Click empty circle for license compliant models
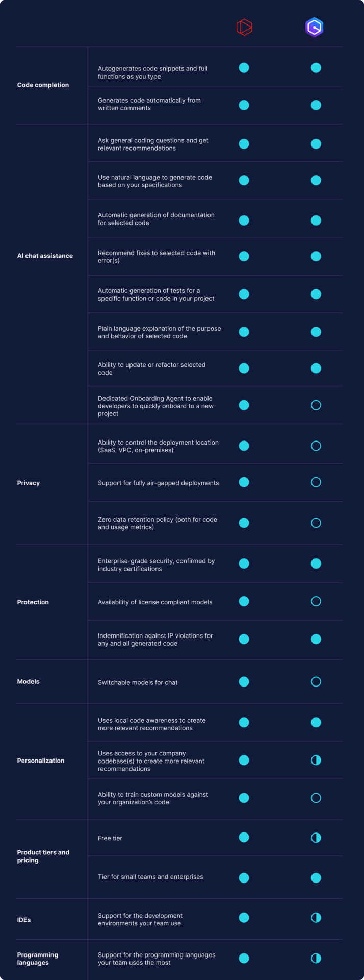The height and width of the screenshot is (980, 364). click(316, 602)
